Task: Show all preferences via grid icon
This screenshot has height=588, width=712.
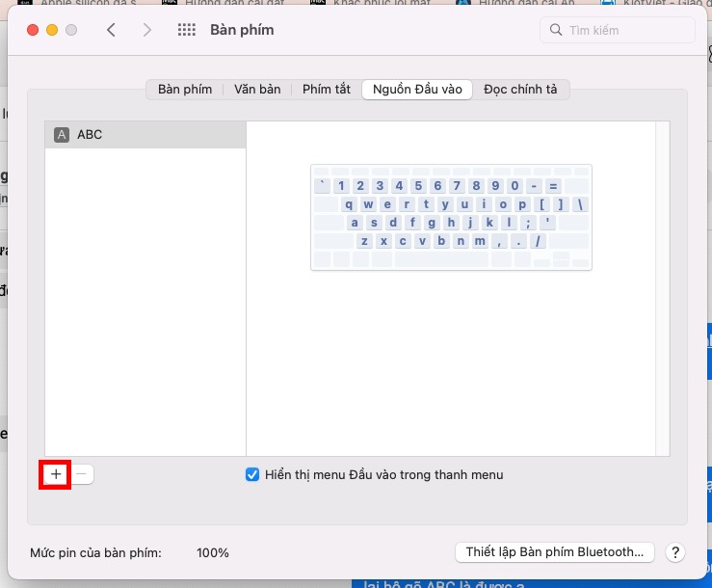Action: (187, 30)
